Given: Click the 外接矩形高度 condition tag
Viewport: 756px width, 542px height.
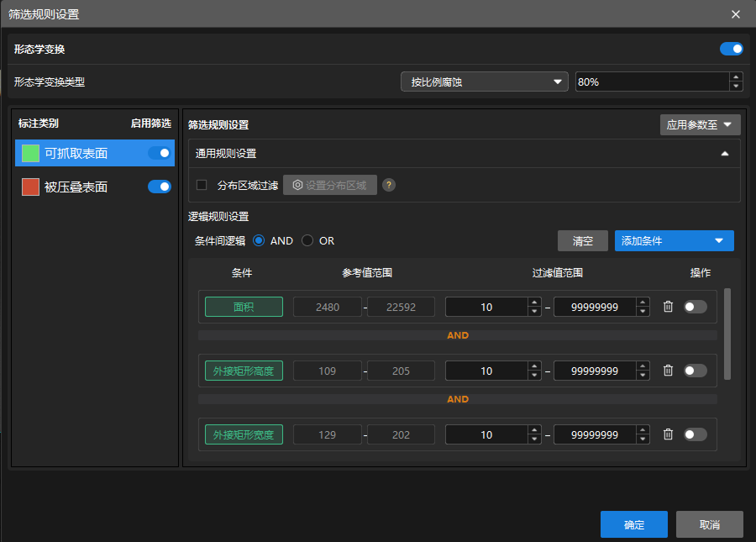Looking at the screenshot, I should click(x=244, y=371).
